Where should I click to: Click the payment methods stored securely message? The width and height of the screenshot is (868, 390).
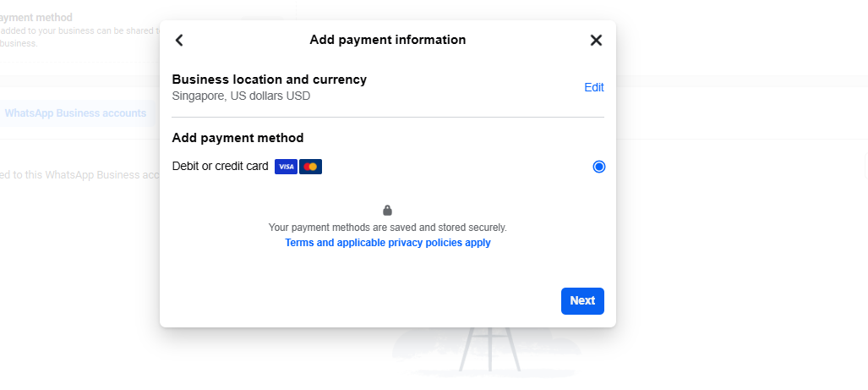pyautogui.click(x=387, y=228)
